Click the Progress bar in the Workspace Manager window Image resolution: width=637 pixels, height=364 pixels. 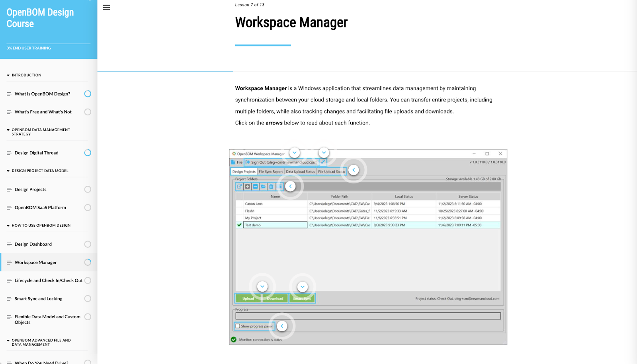[368, 316]
